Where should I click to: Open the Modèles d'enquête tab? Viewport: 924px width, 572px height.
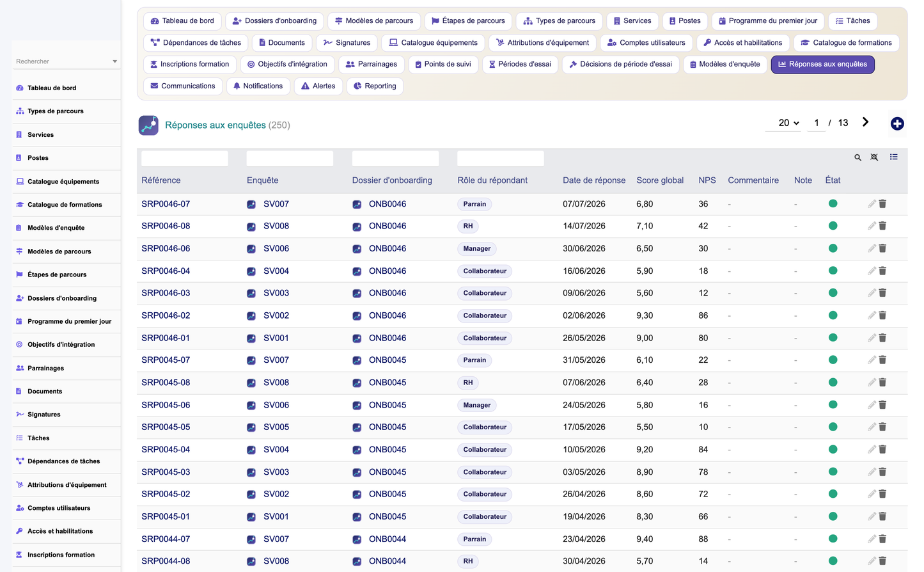724,65
